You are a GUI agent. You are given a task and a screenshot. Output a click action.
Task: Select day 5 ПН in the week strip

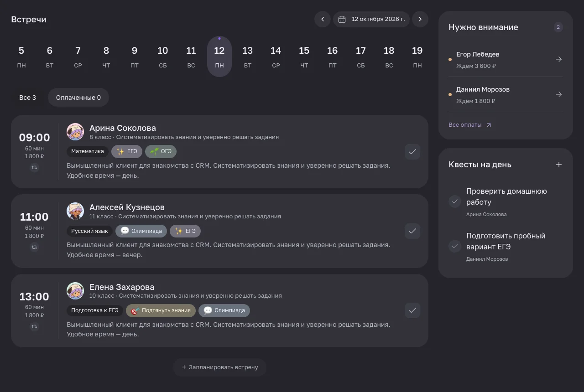[21, 57]
